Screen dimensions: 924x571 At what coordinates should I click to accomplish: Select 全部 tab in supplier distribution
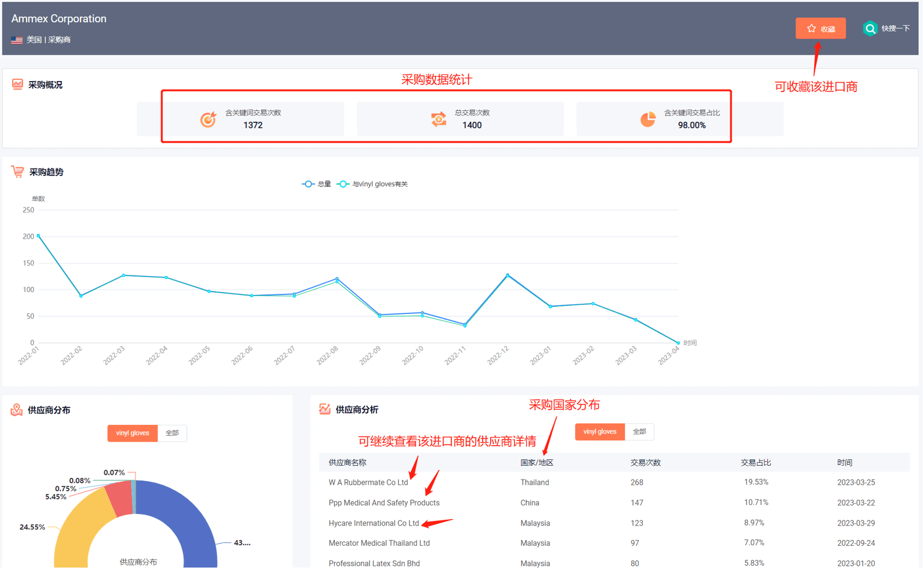pyautogui.click(x=172, y=433)
